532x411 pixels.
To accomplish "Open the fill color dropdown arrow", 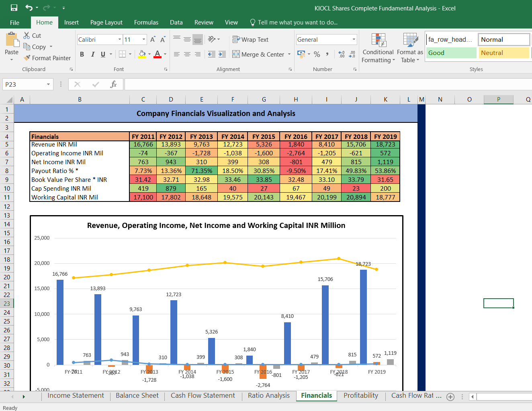I will (x=149, y=54).
